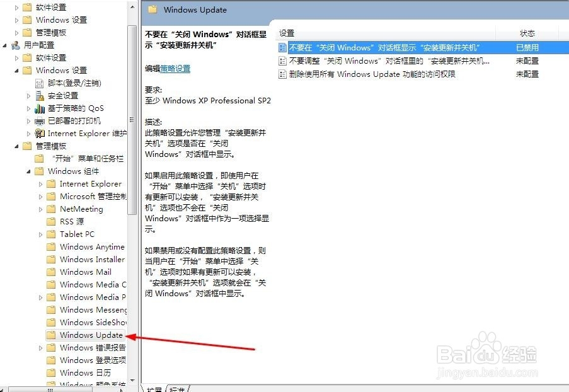Click the Windows Installer folder icon
The height and width of the screenshot is (392, 569).
[51, 260]
